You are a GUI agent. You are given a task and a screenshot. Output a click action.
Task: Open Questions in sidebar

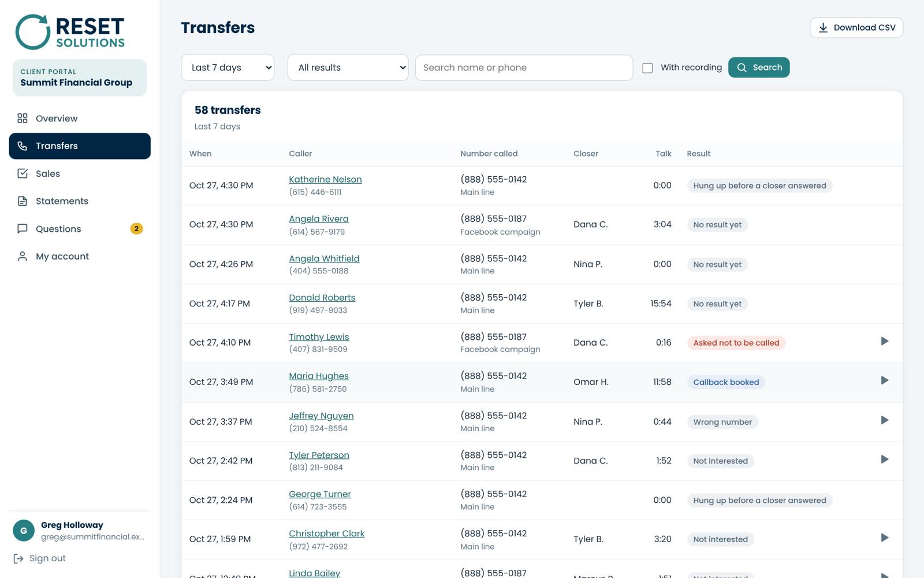(x=80, y=229)
